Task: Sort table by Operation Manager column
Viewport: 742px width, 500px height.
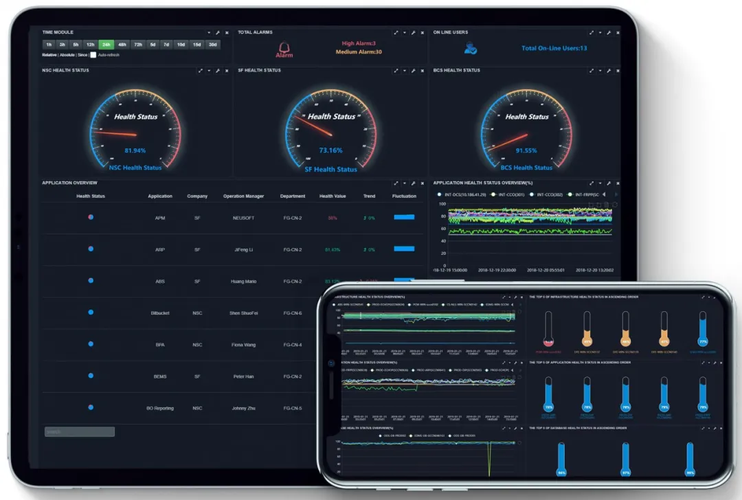Action: click(243, 196)
